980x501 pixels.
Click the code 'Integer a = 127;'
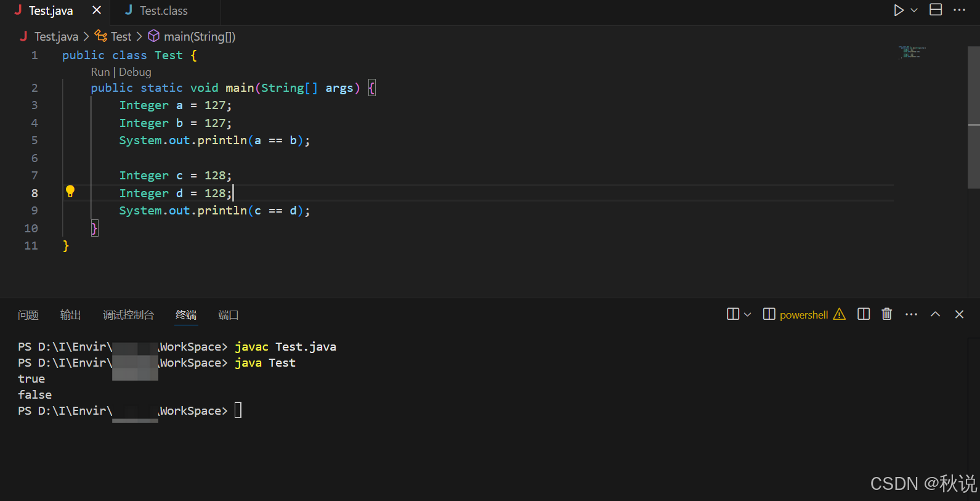click(x=176, y=105)
